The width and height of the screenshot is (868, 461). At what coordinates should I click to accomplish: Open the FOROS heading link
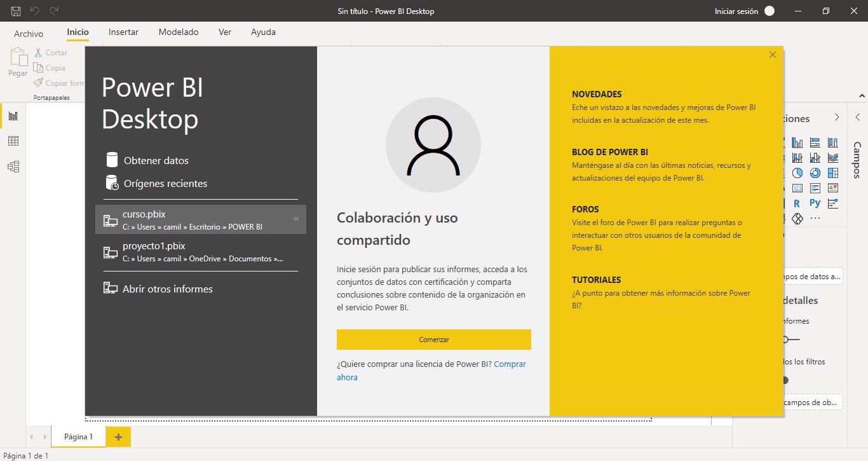(x=585, y=209)
